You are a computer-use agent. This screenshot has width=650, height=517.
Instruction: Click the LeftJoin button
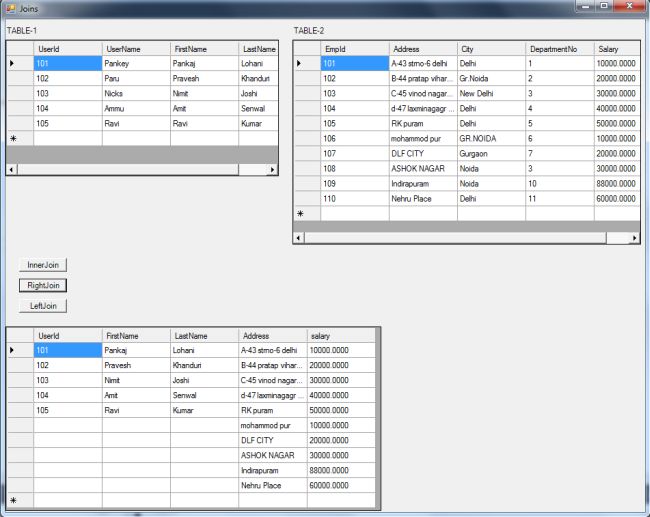[x=43, y=306]
